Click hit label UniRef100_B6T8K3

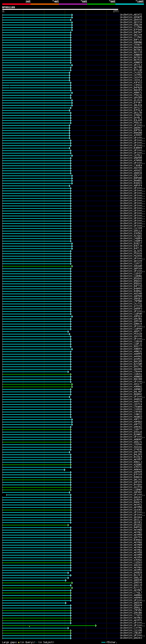[x=131, y=50]
